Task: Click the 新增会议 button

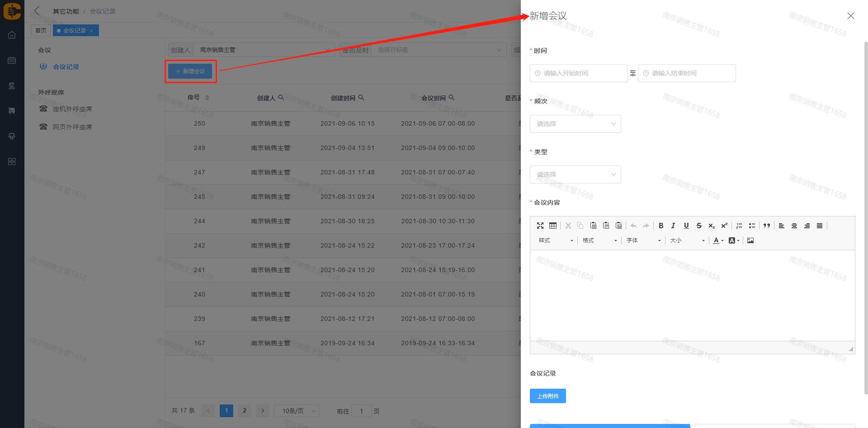Action: [x=190, y=71]
